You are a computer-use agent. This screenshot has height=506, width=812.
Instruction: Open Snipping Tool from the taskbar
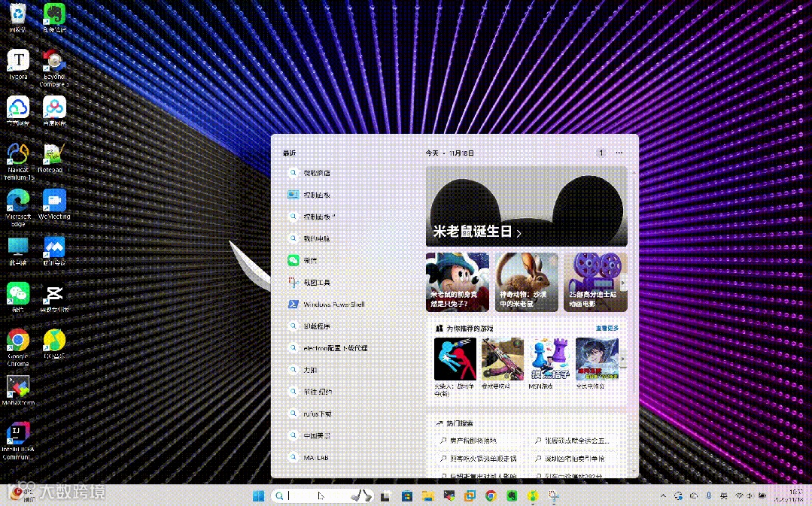point(554,497)
